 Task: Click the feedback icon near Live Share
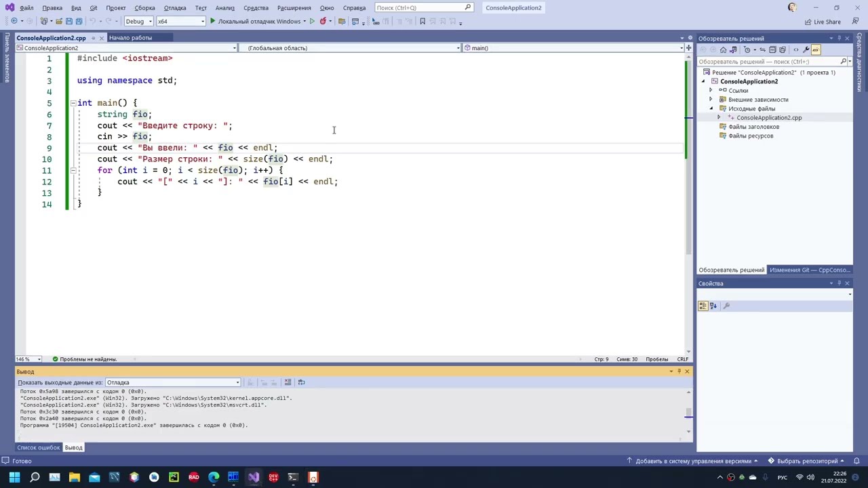coord(855,22)
